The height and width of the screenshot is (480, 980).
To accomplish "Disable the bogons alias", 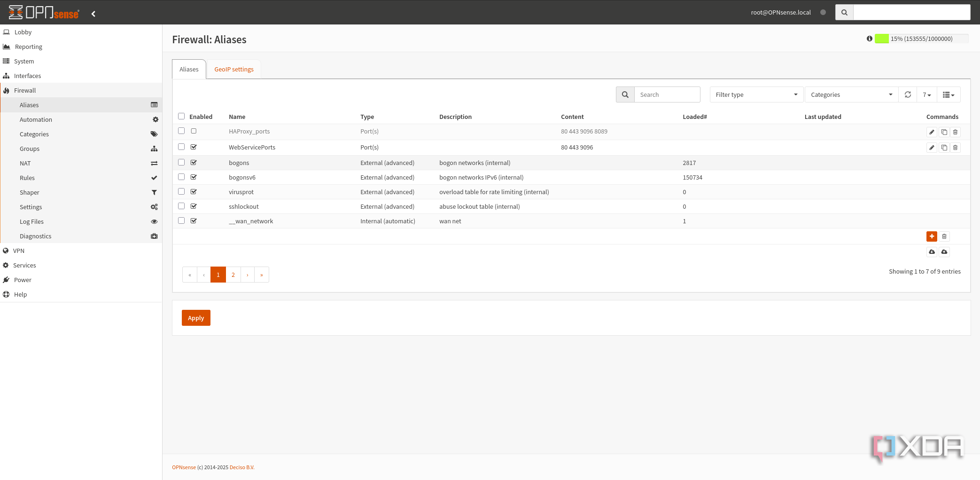I will [x=194, y=162].
